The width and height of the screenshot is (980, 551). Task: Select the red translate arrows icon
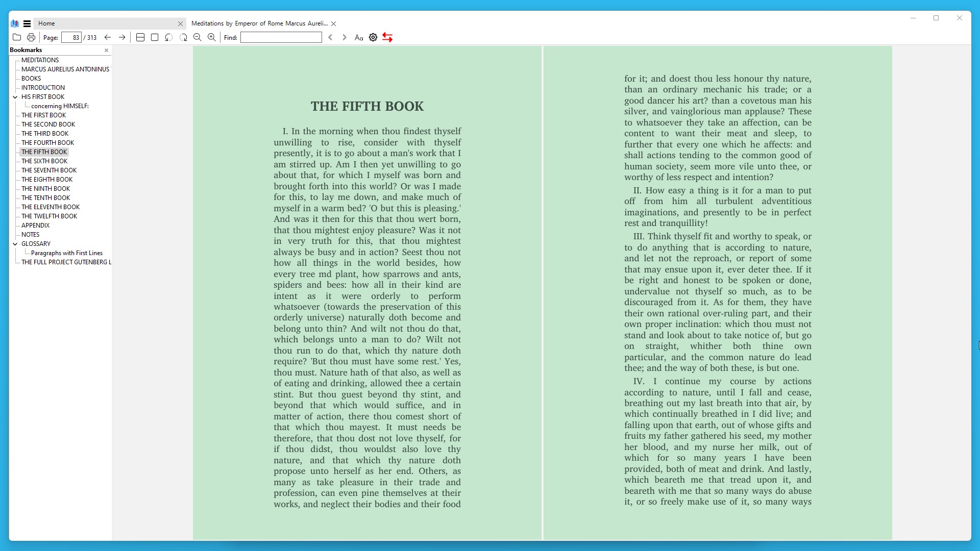tap(388, 37)
